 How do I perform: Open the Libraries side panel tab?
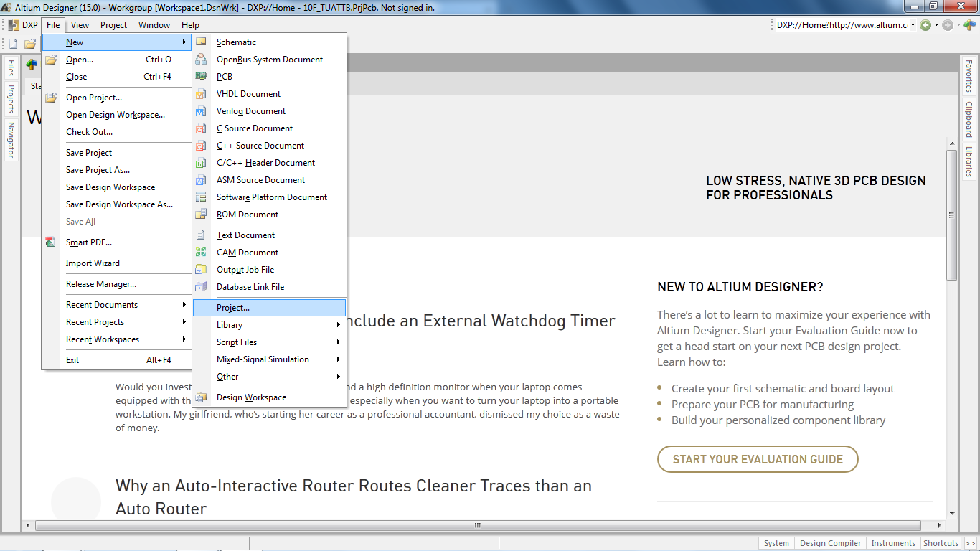[969, 161]
